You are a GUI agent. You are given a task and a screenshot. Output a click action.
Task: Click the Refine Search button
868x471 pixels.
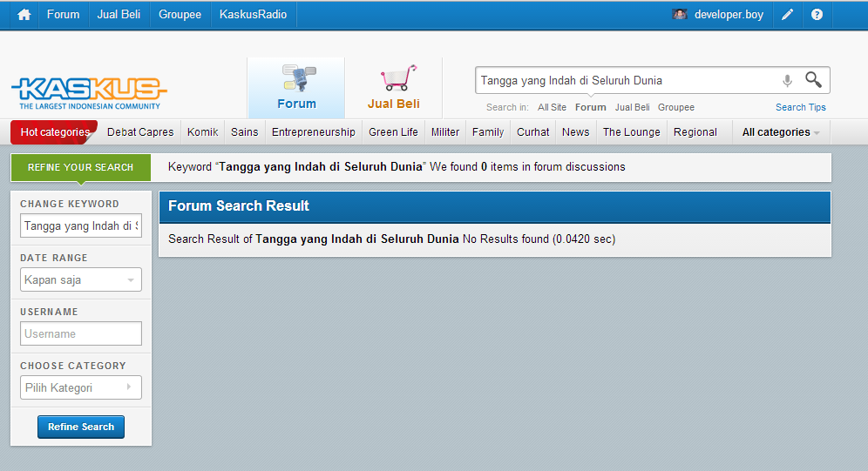pos(81,427)
